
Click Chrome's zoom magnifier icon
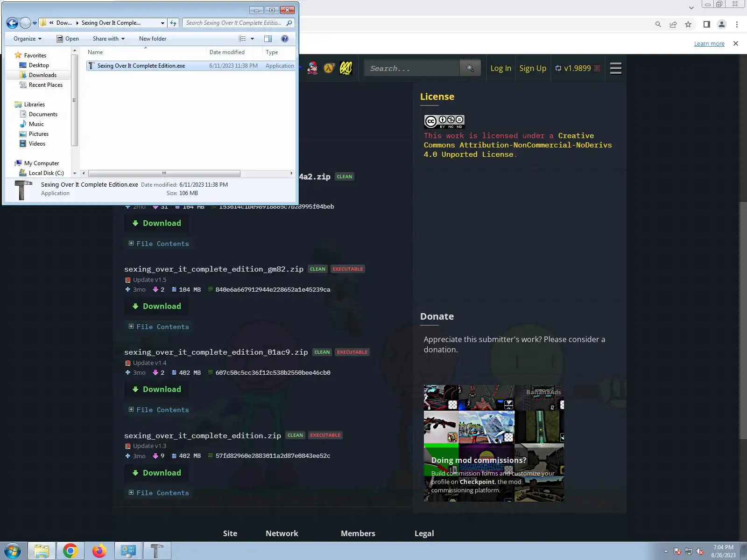(x=658, y=24)
